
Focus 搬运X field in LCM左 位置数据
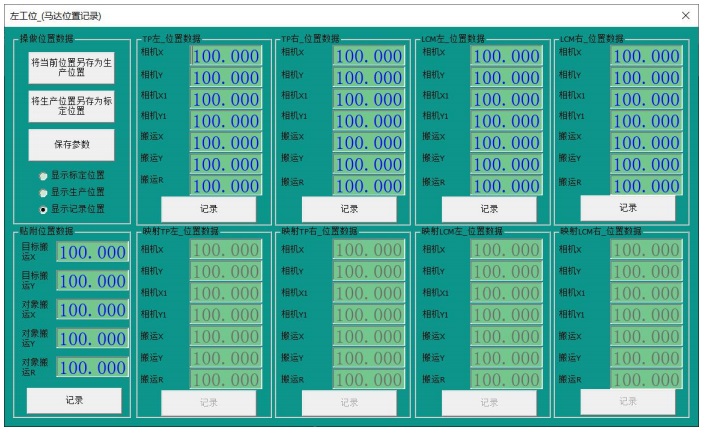(x=506, y=142)
